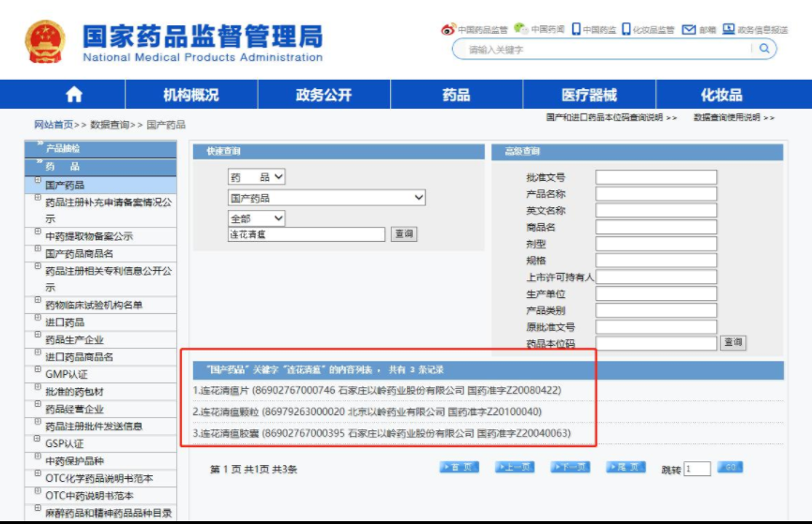Open the 药品 category dropdown in quick search
812x524 pixels.
257,177
